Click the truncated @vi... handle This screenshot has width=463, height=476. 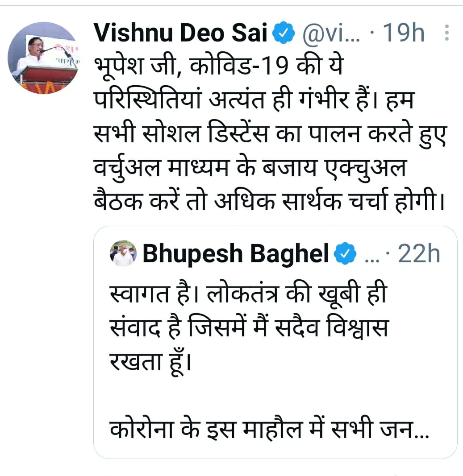click(331, 34)
